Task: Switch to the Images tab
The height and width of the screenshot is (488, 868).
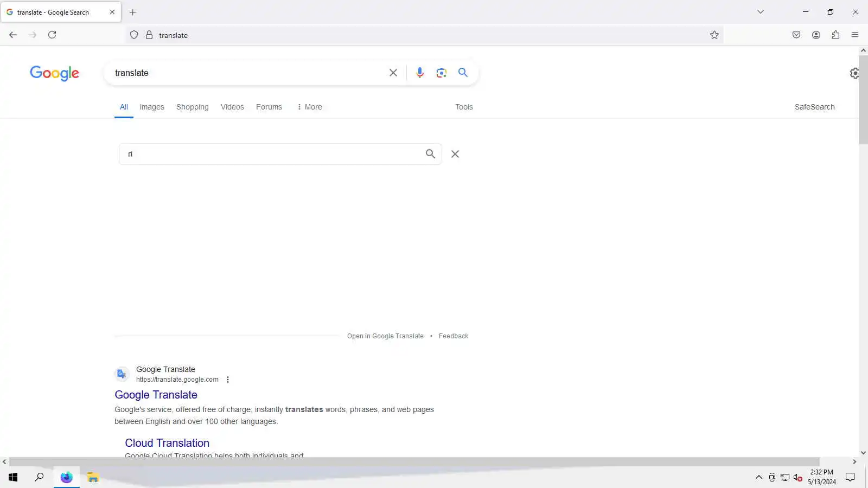Action: coord(152,107)
